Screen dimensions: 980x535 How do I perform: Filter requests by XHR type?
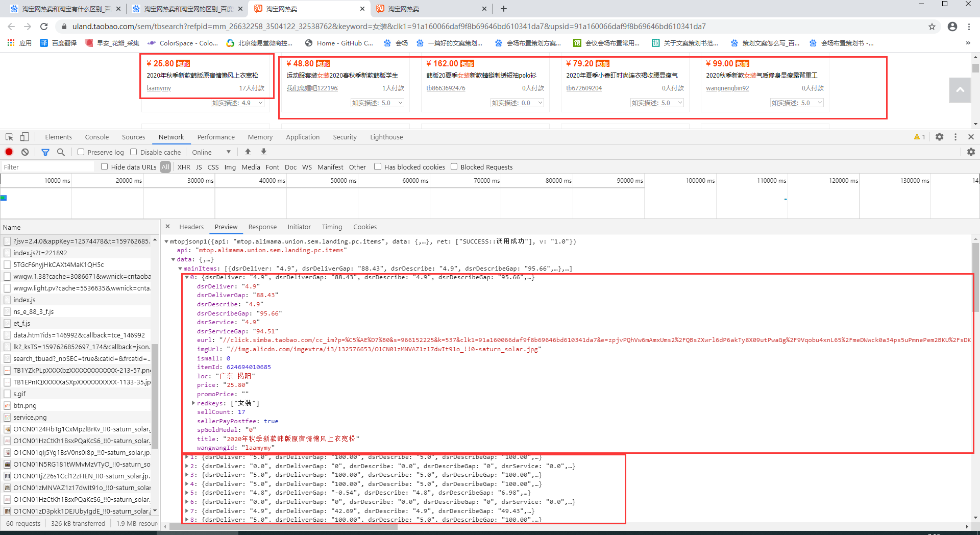(184, 167)
